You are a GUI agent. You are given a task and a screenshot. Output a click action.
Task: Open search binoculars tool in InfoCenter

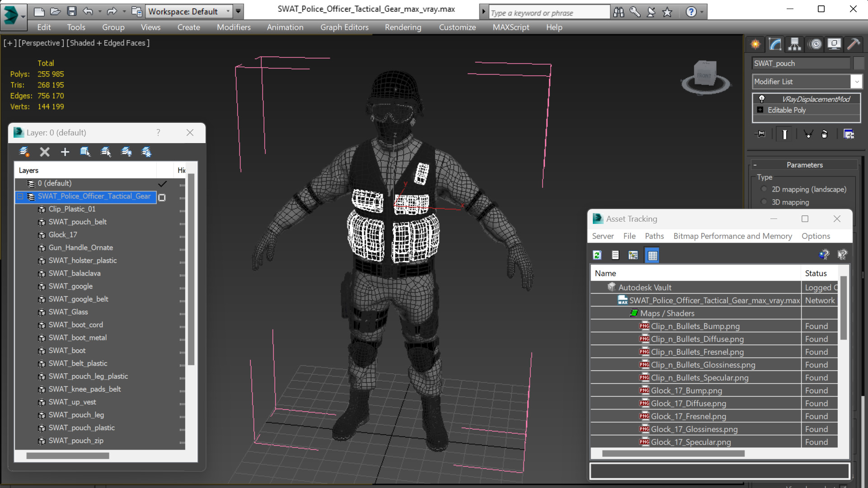tap(619, 12)
